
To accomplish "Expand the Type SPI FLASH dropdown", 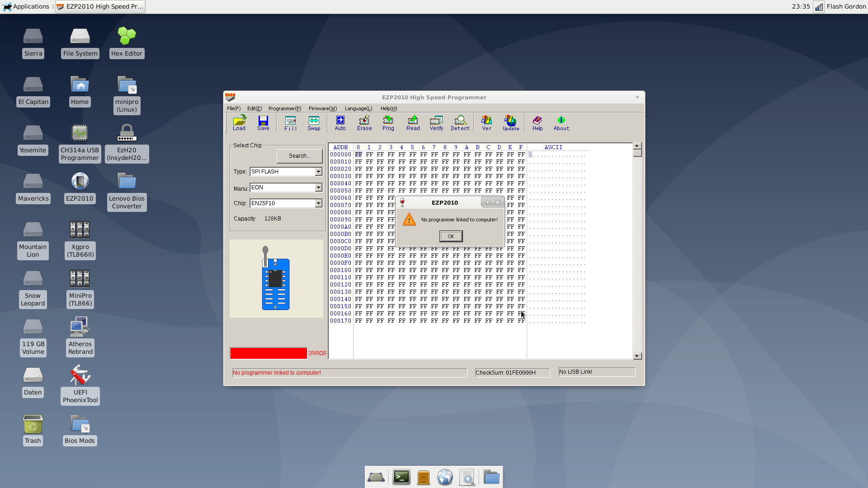I will pyautogui.click(x=318, y=172).
